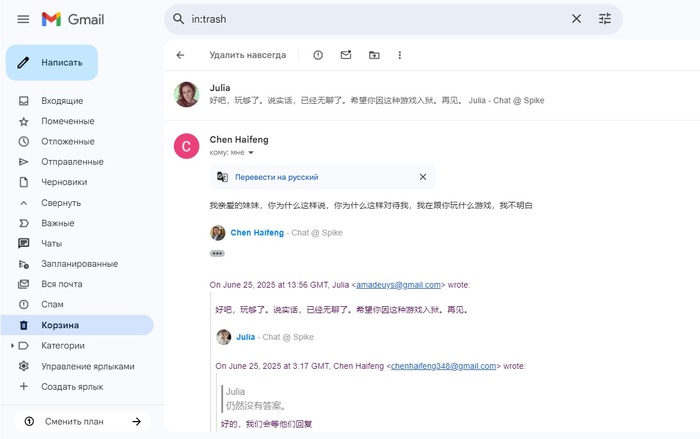The height and width of the screenshot is (439, 700).
Task: Click 'Удалить навсегда' to delete forever
Action: tap(247, 55)
